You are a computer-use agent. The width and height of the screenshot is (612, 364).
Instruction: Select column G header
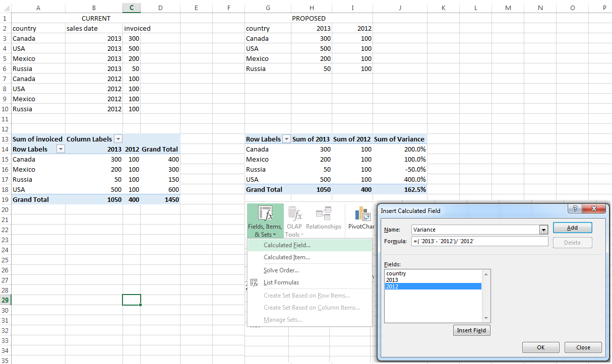[x=268, y=8]
